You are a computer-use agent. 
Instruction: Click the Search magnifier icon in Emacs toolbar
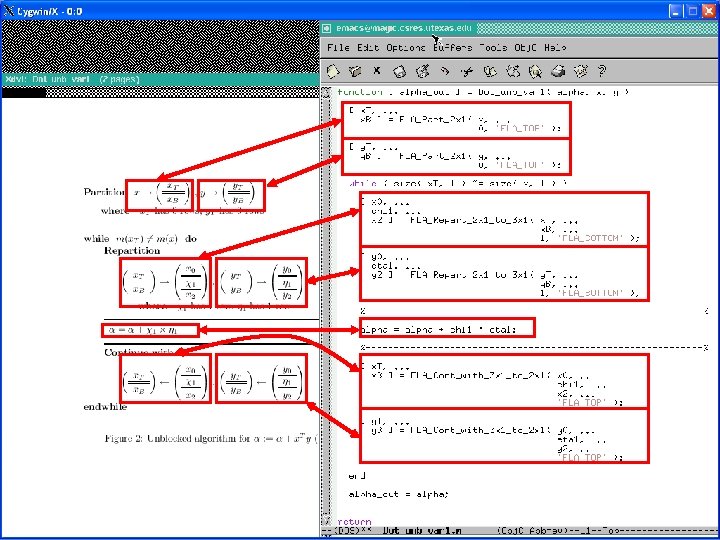pos(535,71)
